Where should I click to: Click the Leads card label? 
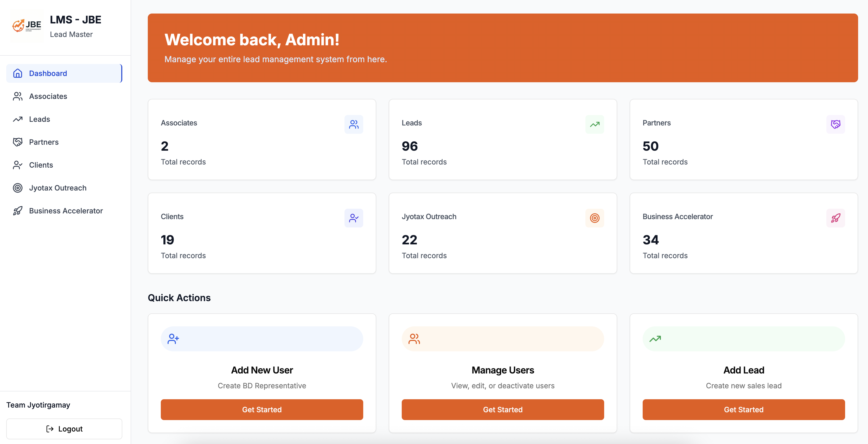click(x=411, y=123)
